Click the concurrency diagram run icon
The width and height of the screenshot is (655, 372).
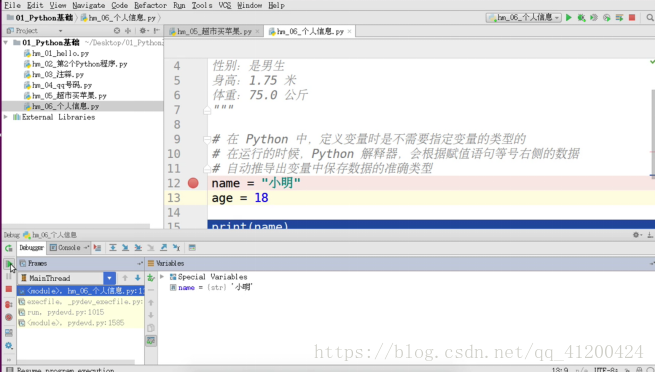pyautogui.click(x=619, y=18)
